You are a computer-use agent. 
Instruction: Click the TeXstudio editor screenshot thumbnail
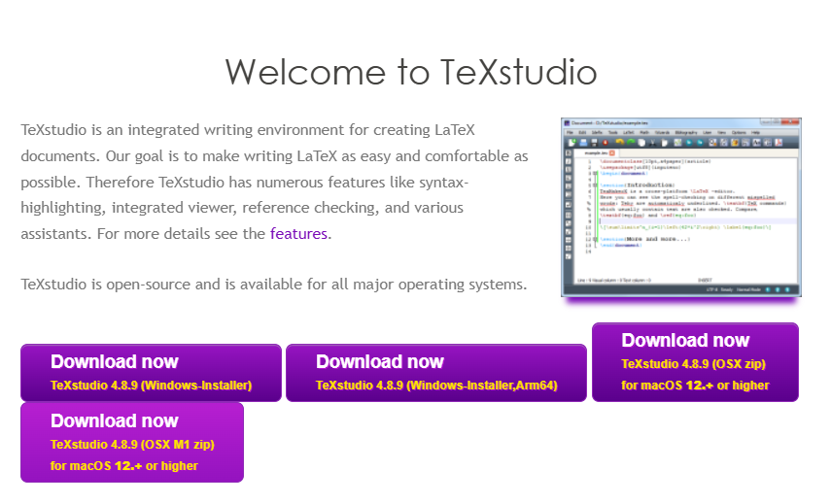(x=682, y=207)
